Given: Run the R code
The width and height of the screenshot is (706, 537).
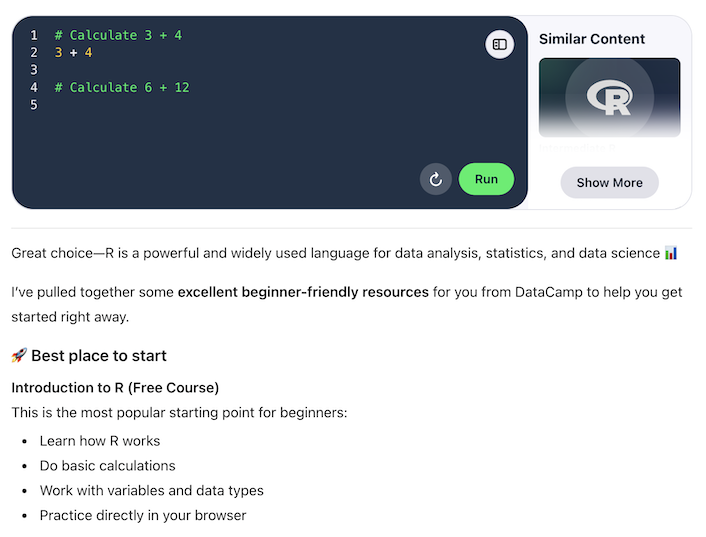Looking at the screenshot, I should click(x=486, y=180).
